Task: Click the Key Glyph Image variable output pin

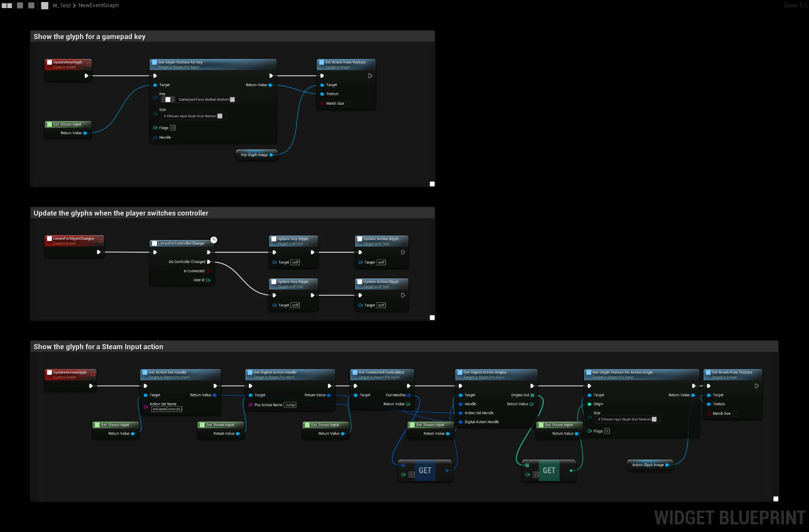Action: click(x=271, y=155)
